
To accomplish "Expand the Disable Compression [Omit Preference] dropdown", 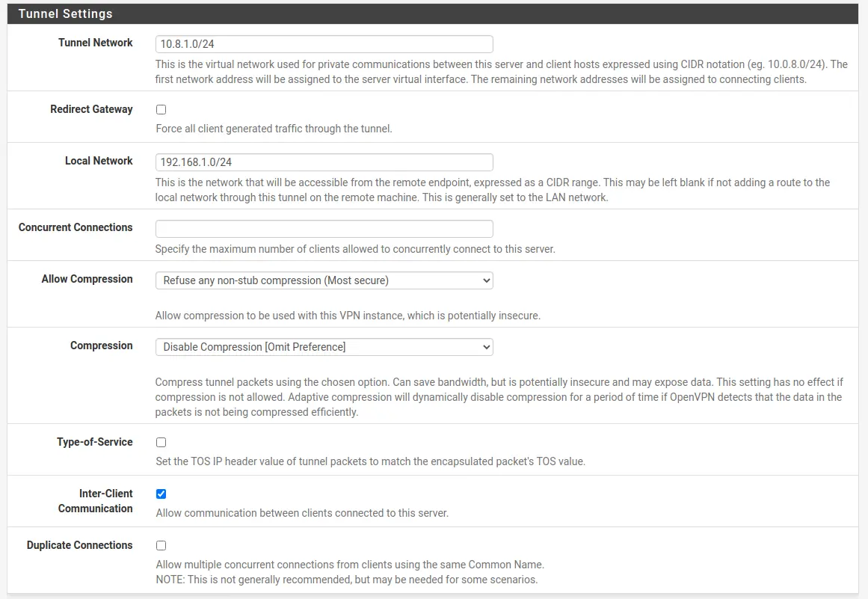I will [324, 346].
